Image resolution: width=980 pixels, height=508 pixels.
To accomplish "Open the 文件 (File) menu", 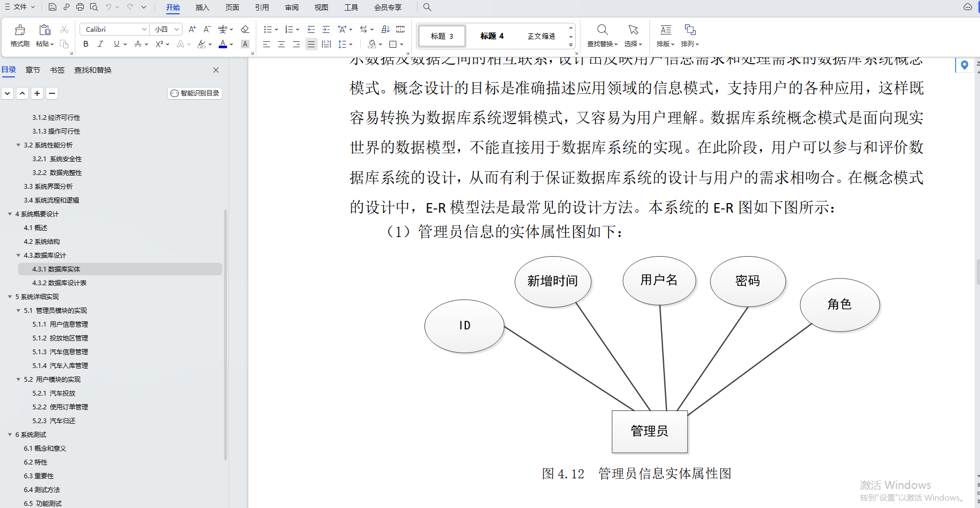I will (20, 7).
